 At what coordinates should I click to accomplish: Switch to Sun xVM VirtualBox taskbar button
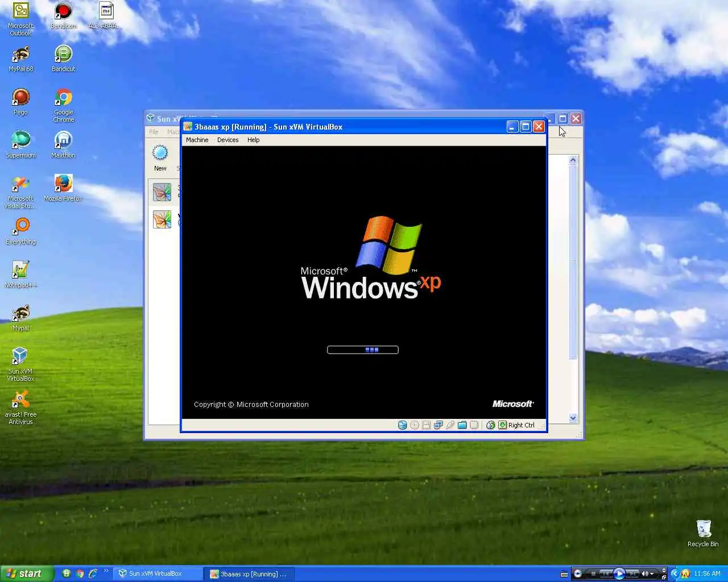[158, 574]
